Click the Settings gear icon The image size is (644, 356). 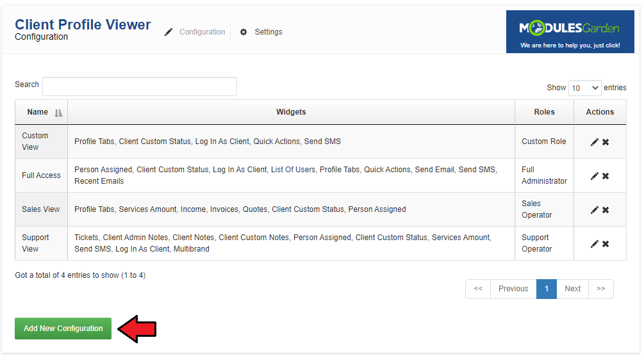244,32
